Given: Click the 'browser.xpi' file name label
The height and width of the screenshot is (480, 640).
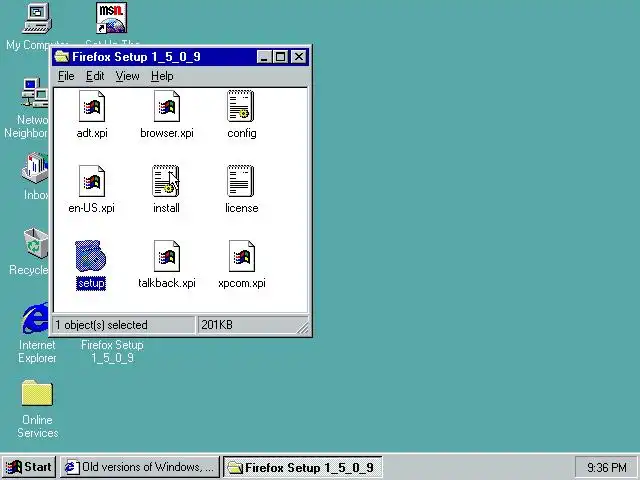Looking at the screenshot, I should coord(167,133).
